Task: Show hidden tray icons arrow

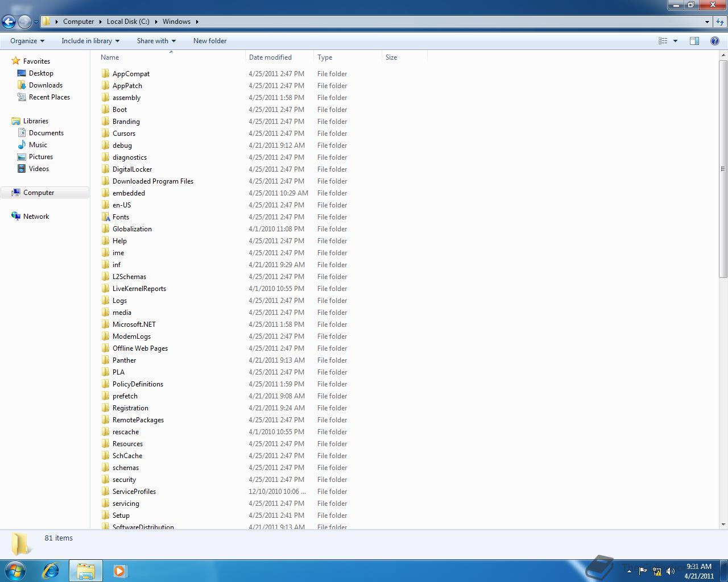Action: (x=628, y=571)
